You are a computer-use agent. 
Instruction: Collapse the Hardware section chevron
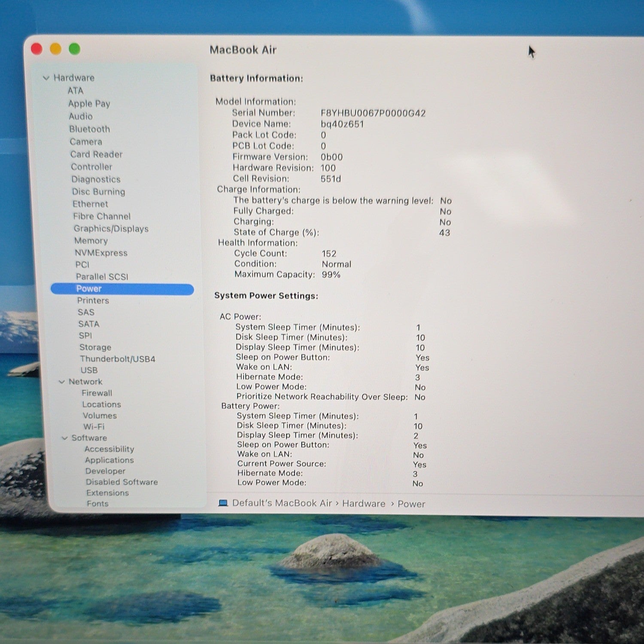tap(46, 78)
